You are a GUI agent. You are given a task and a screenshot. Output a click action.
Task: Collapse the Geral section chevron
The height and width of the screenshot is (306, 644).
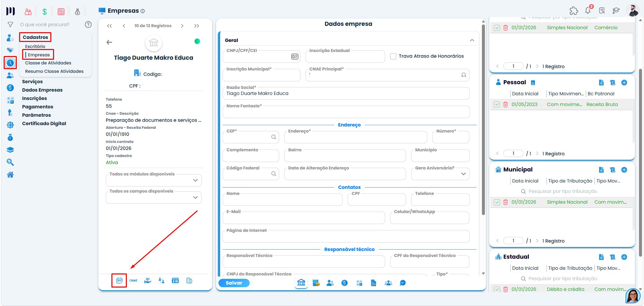point(472,40)
